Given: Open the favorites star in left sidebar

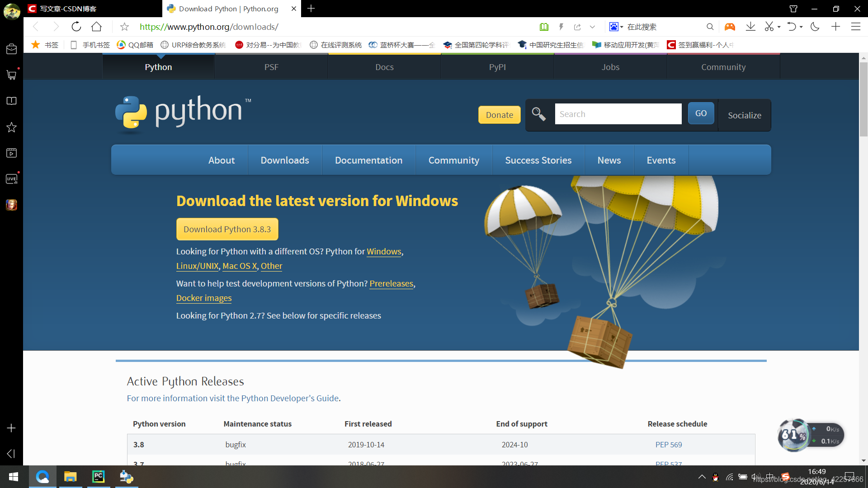Looking at the screenshot, I should (11, 127).
